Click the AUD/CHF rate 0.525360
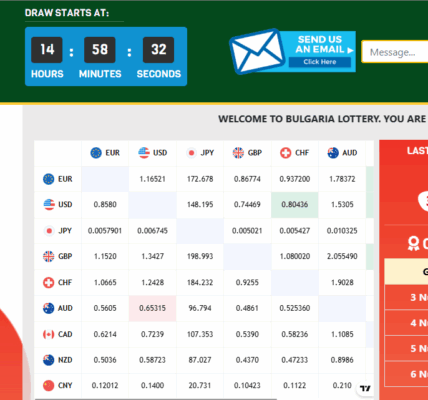 point(295,308)
